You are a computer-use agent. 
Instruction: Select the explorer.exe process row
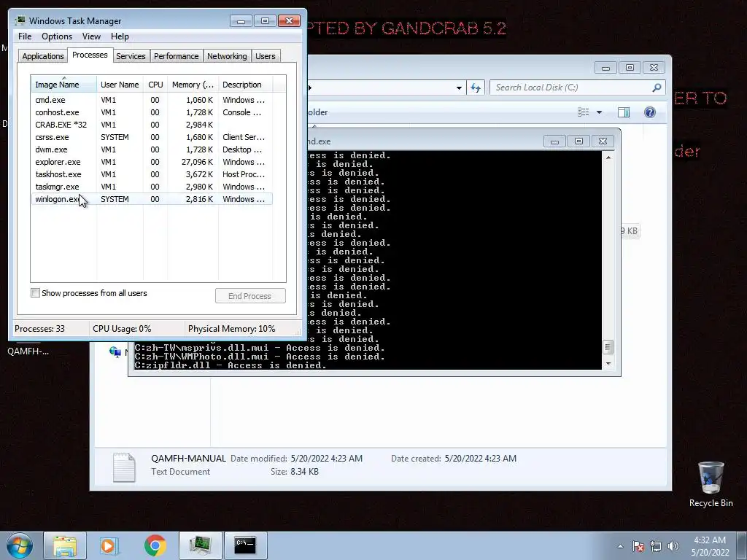[152, 162]
